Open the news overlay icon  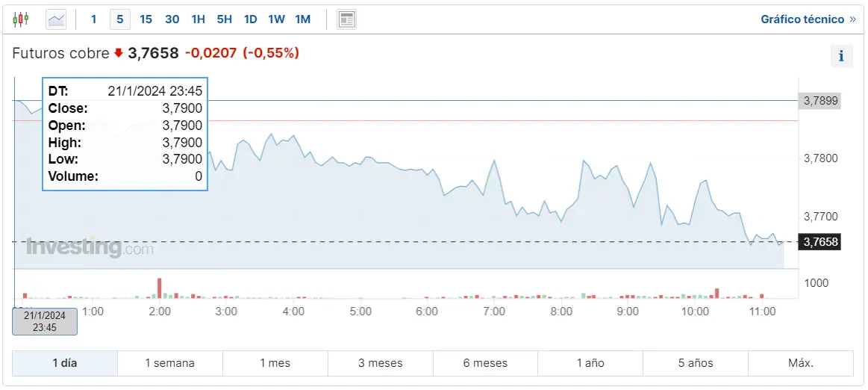click(346, 19)
